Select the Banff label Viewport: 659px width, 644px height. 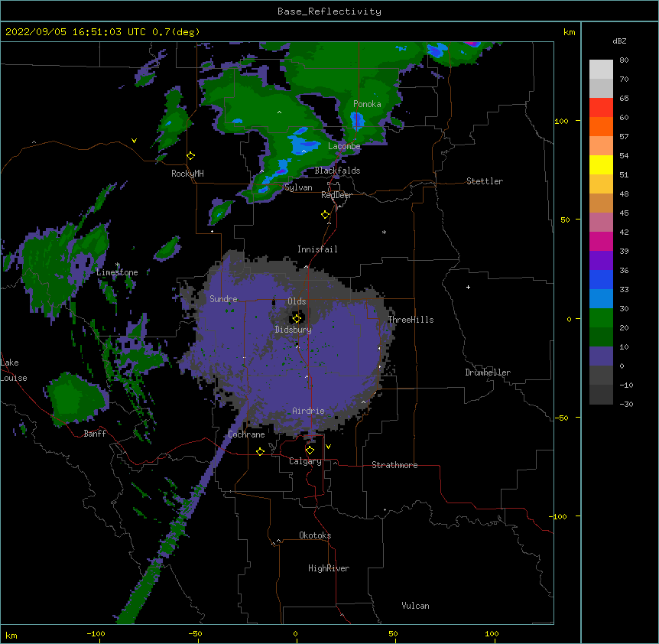[95, 434]
